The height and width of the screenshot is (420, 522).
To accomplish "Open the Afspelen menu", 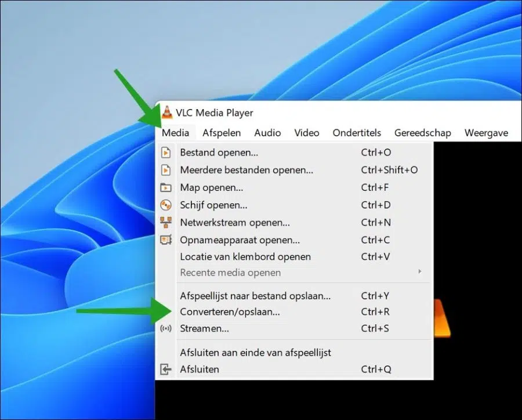I will point(222,133).
